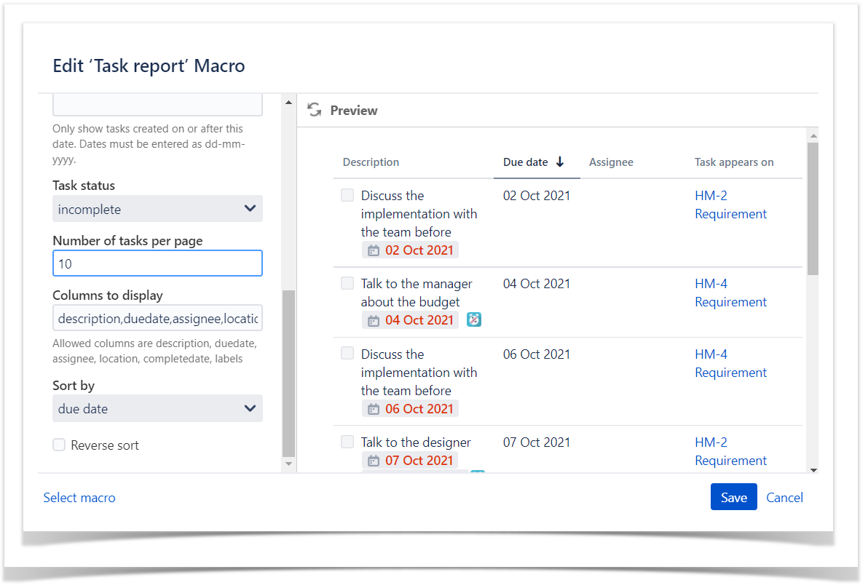Screen dimensions: 868x588
Task: Click 'Talk to the manager about the budget' text
Action: (417, 293)
